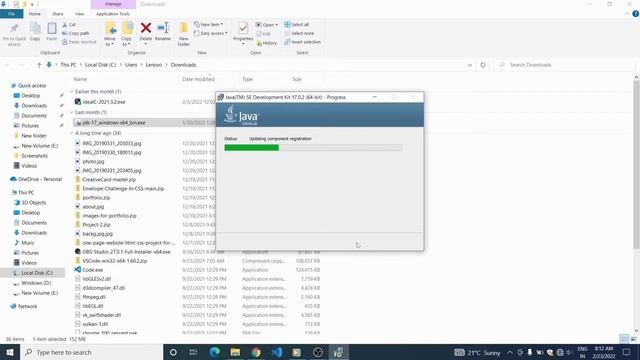Click Copy path in ribbon
640x360 pixels.
(76, 33)
